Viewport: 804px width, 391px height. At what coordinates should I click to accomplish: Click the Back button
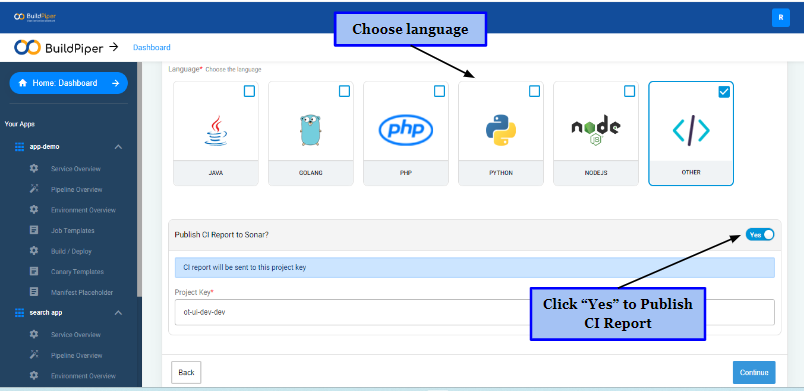coord(186,373)
